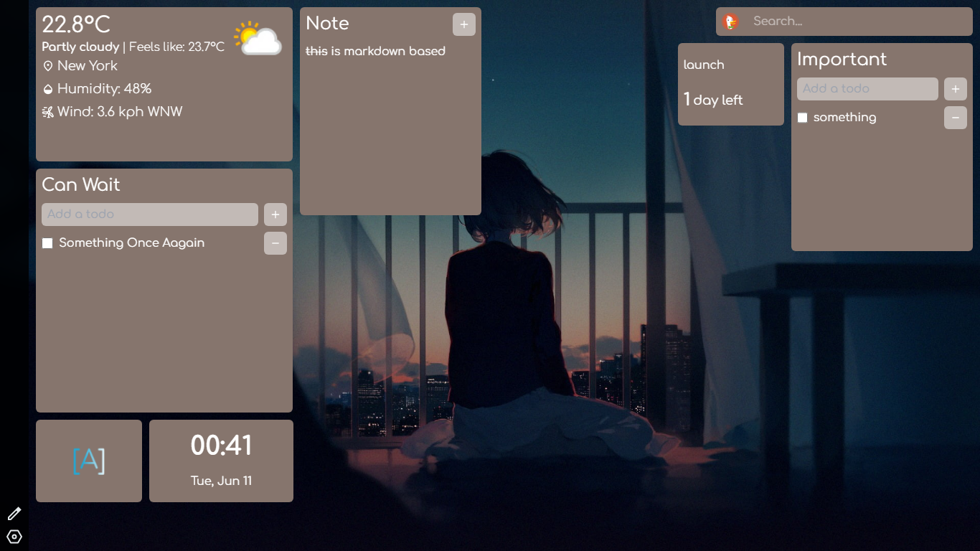980x551 pixels.
Task: Click the 'Wind: 3.6 kph WNW' text
Action: 120,112
